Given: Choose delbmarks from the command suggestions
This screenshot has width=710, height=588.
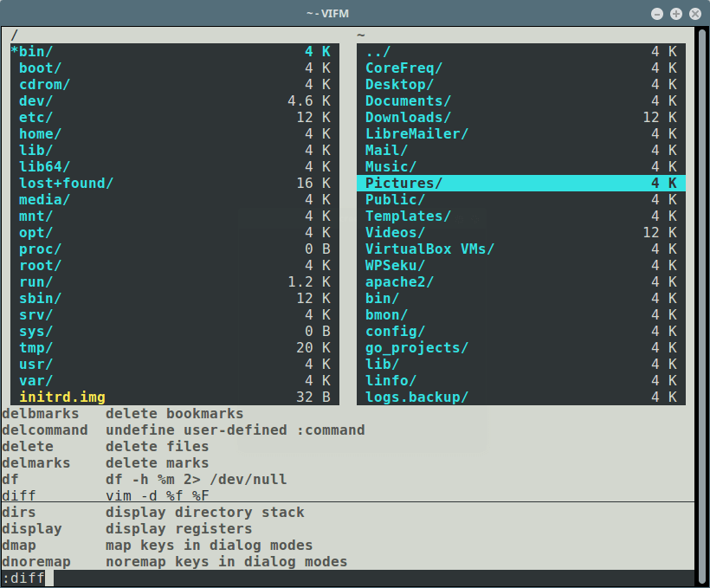Looking at the screenshot, I should pyautogui.click(x=41, y=413).
